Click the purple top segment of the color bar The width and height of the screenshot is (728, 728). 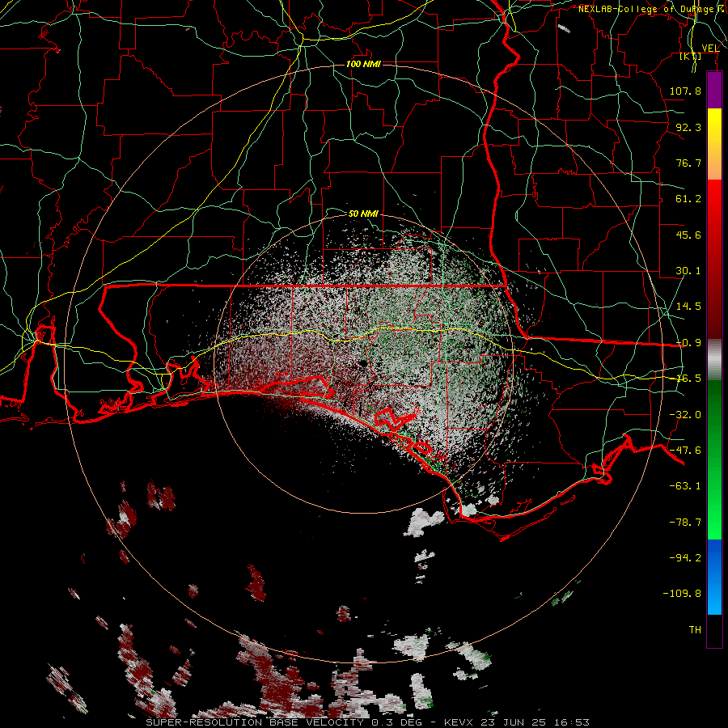tap(714, 90)
